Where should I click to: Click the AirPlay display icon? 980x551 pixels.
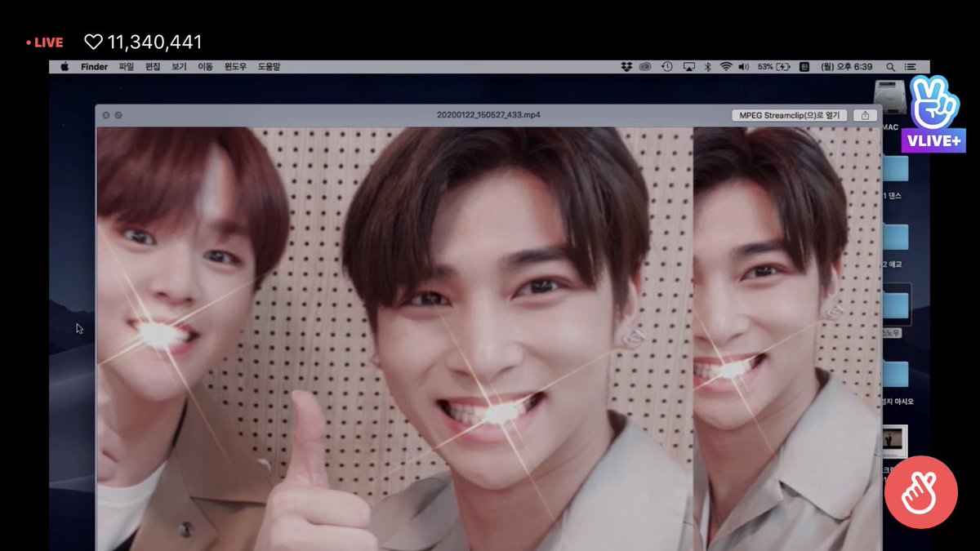pyautogui.click(x=688, y=67)
